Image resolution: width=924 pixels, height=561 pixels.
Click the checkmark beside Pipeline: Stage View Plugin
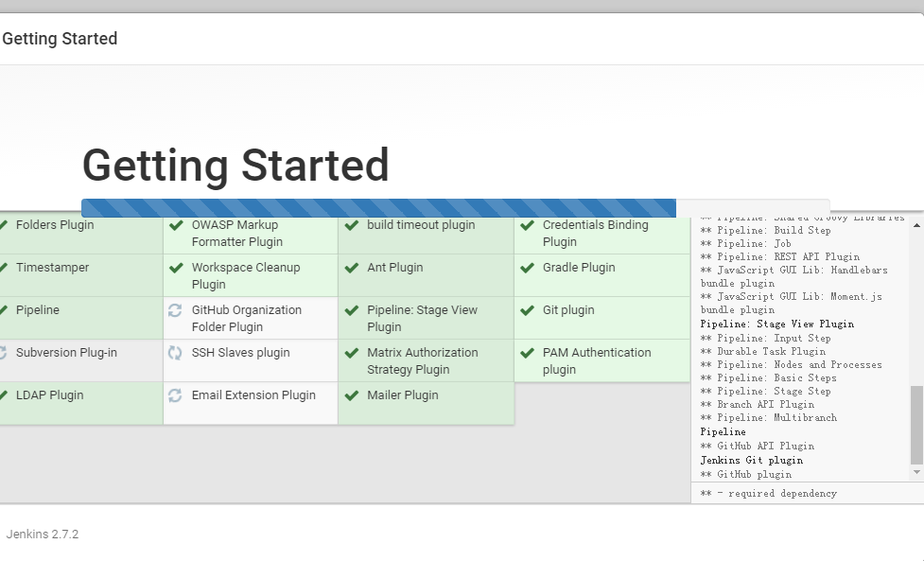coord(352,310)
